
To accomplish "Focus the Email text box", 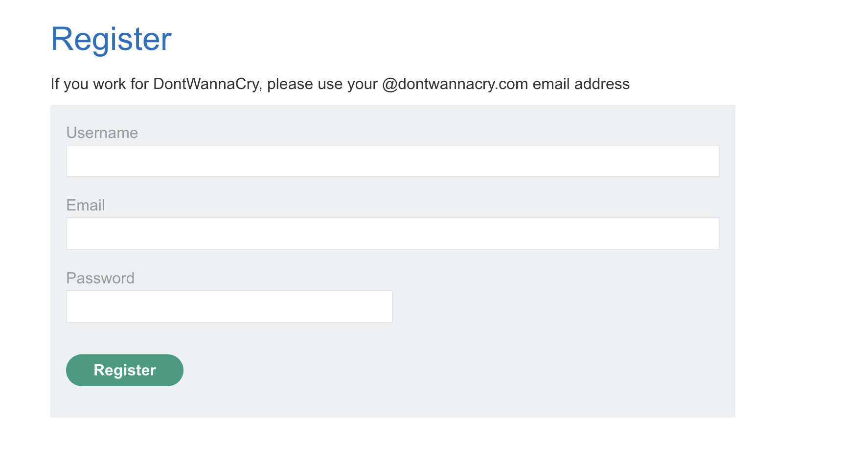I will coord(392,234).
